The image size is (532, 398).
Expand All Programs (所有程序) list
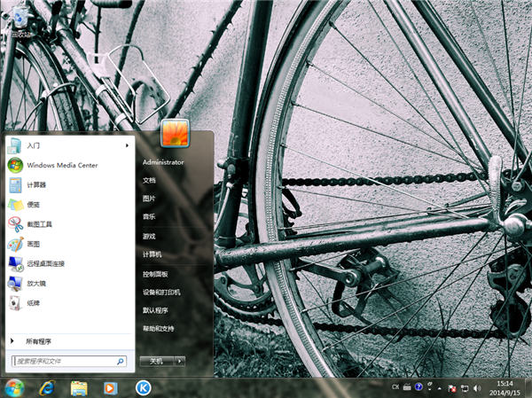tap(38, 340)
